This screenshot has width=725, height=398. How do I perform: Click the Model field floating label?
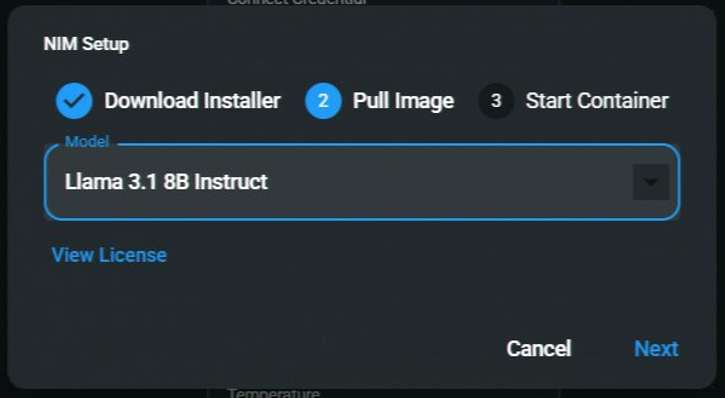coord(87,141)
